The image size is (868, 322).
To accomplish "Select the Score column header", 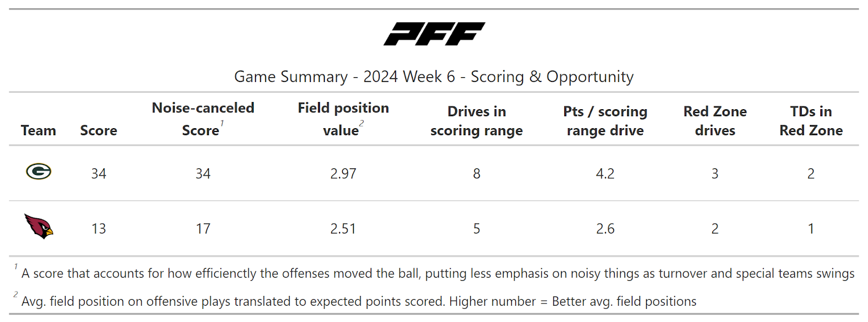I will coord(98,130).
